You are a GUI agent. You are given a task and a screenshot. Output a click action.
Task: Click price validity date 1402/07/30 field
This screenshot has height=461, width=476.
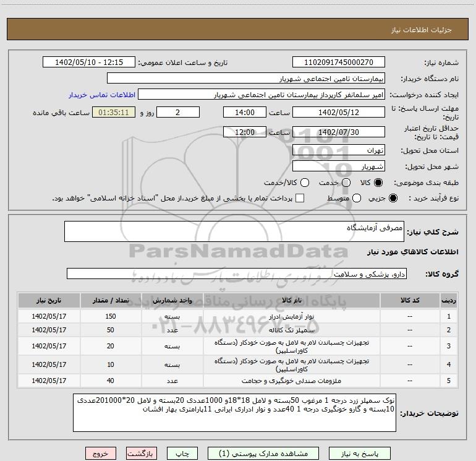click(x=339, y=132)
